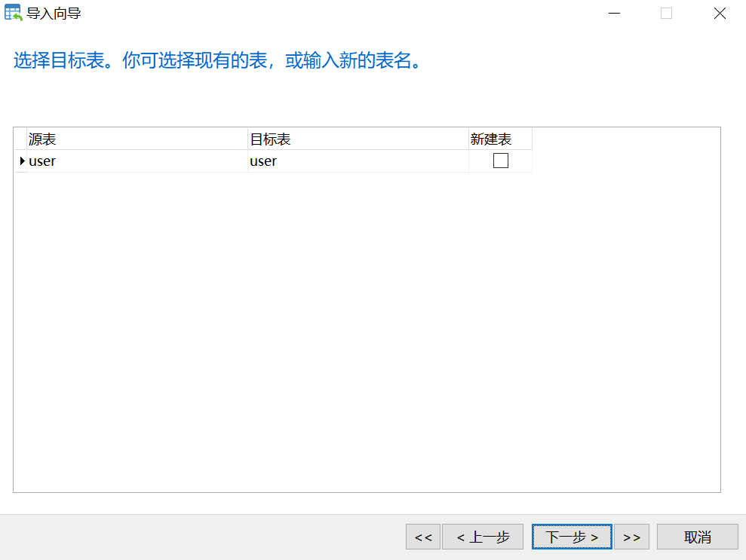Select the target table name user for editing
Image resolution: width=746 pixels, height=560 pixels.
[x=263, y=161]
